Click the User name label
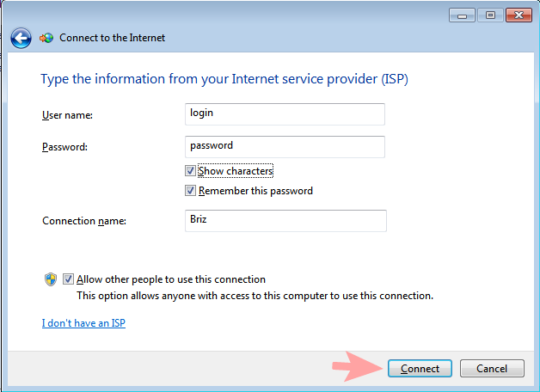The image size is (540, 392). point(67,115)
